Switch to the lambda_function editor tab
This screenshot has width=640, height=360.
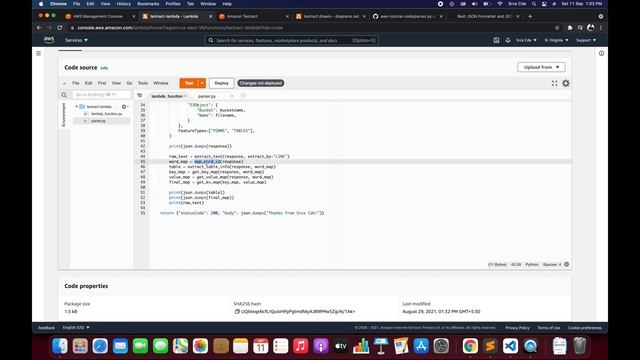[168, 96]
